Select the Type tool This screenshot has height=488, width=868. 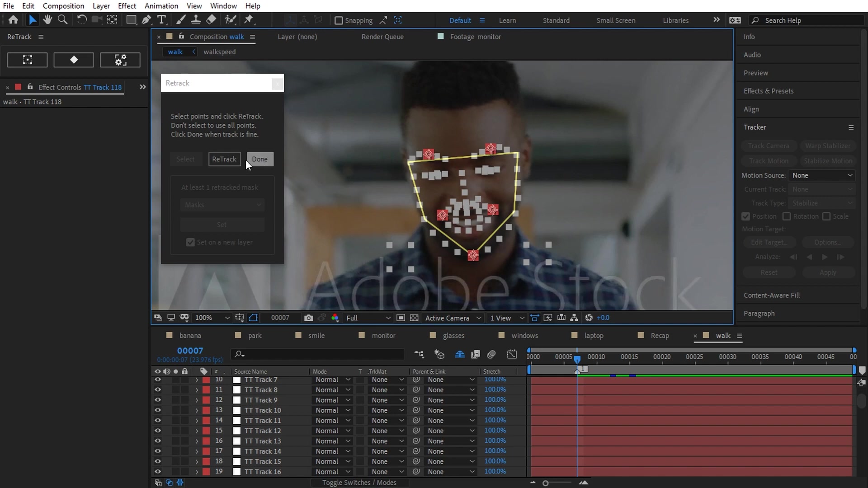[x=161, y=20]
